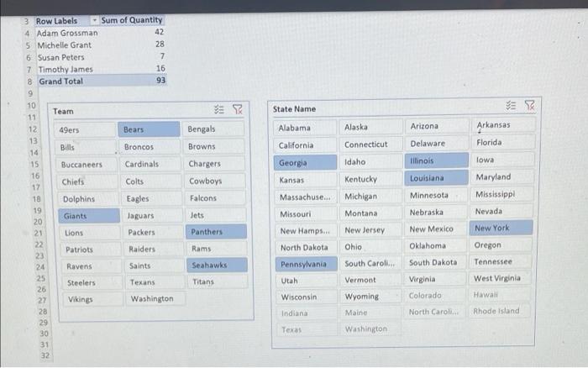This screenshot has height=368, width=588.
Task: Select row header 32
Action: [x=45, y=355]
